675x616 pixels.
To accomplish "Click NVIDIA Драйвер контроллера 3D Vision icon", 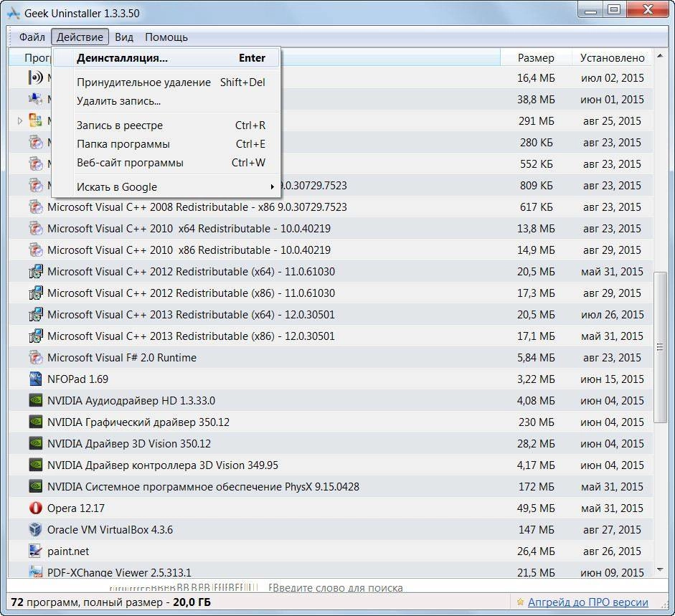I will click(x=35, y=465).
